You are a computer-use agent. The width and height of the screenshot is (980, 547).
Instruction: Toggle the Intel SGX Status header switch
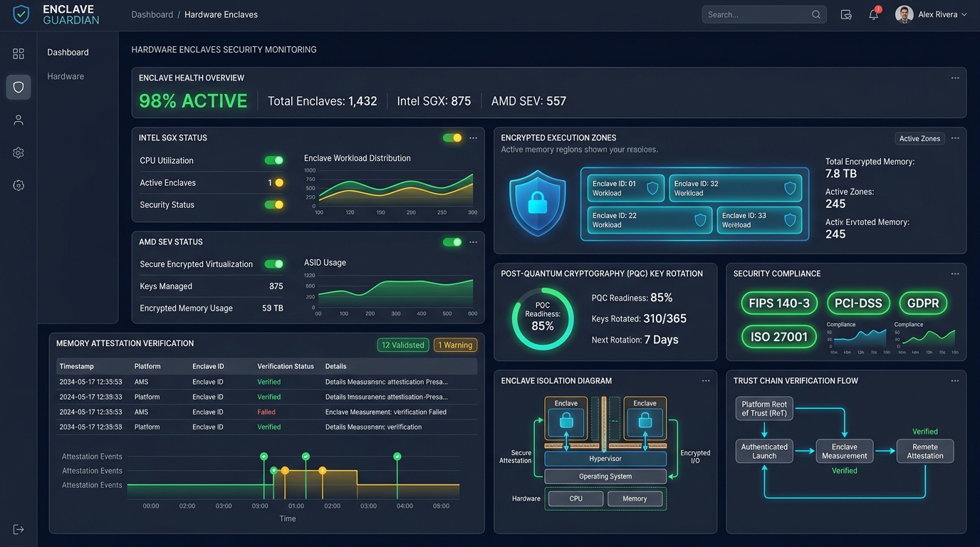pyautogui.click(x=452, y=137)
